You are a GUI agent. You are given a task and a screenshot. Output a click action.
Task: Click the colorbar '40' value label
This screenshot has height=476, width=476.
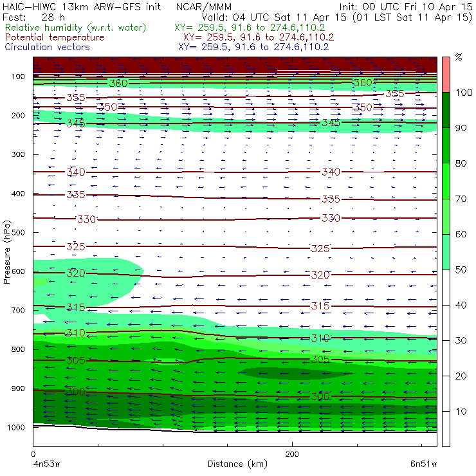tap(461, 306)
